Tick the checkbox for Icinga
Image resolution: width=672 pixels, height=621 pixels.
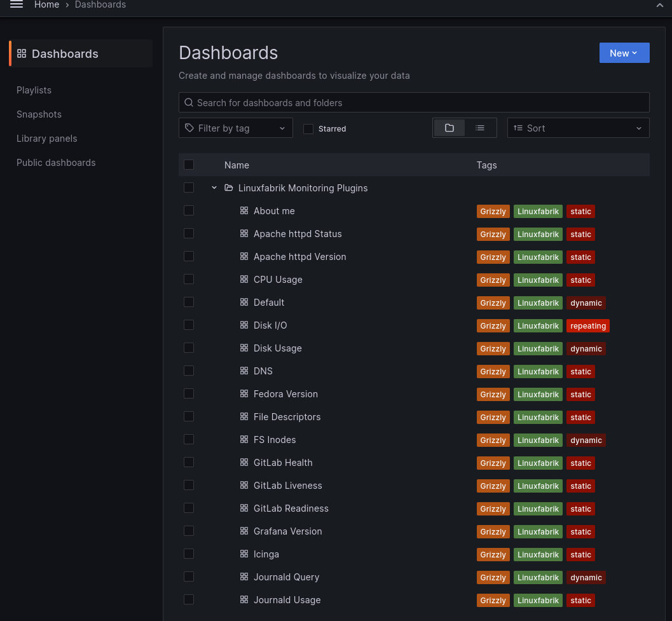(x=189, y=554)
